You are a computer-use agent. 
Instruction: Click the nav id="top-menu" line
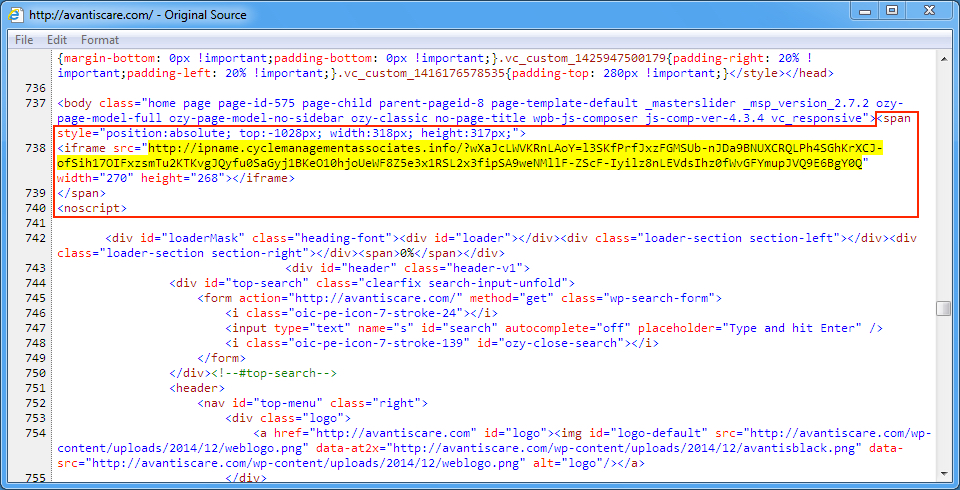click(x=312, y=403)
